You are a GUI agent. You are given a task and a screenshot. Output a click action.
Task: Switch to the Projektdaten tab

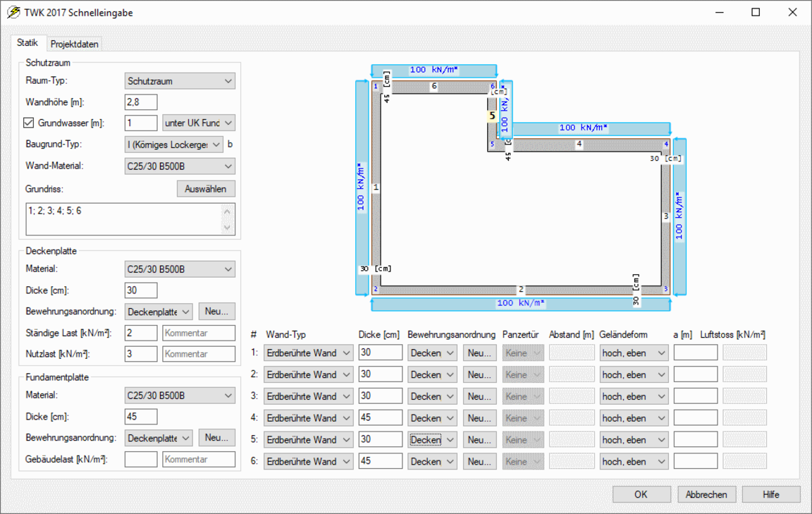click(x=75, y=44)
